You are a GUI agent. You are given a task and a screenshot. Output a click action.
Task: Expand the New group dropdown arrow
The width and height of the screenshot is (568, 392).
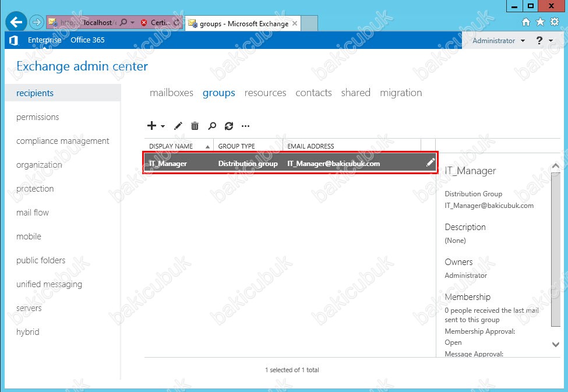(163, 126)
